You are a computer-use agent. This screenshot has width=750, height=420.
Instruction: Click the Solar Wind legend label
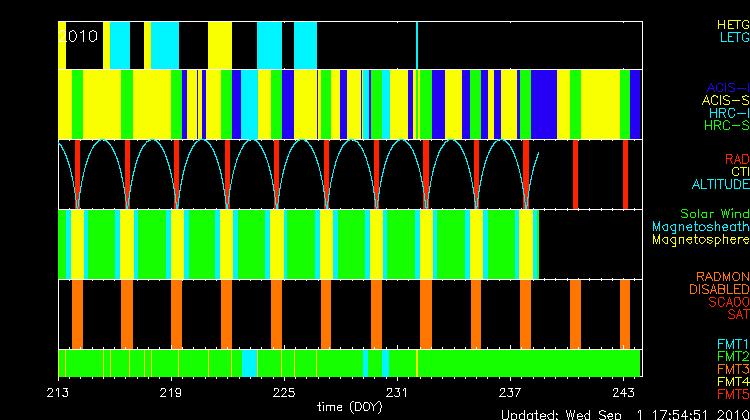click(x=714, y=214)
